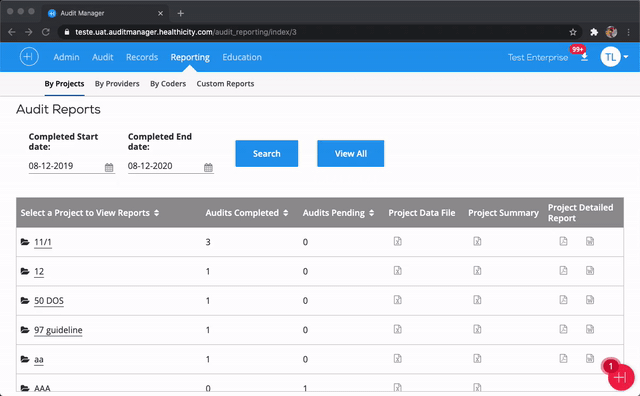The image size is (640, 396).
Task: Download the Project Summary for 50 DOS
Action: point(477,300)
